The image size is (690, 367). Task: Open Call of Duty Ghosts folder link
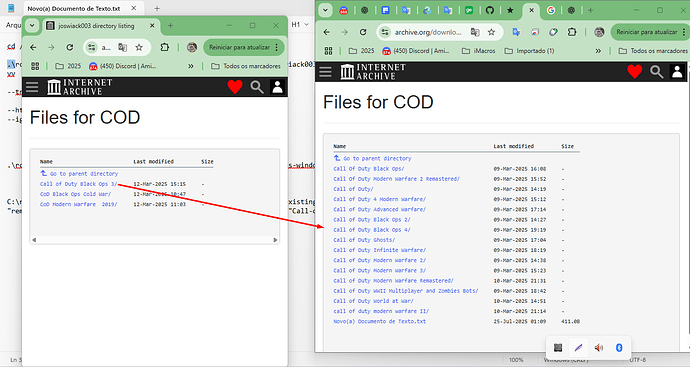[x=364, y=240]
